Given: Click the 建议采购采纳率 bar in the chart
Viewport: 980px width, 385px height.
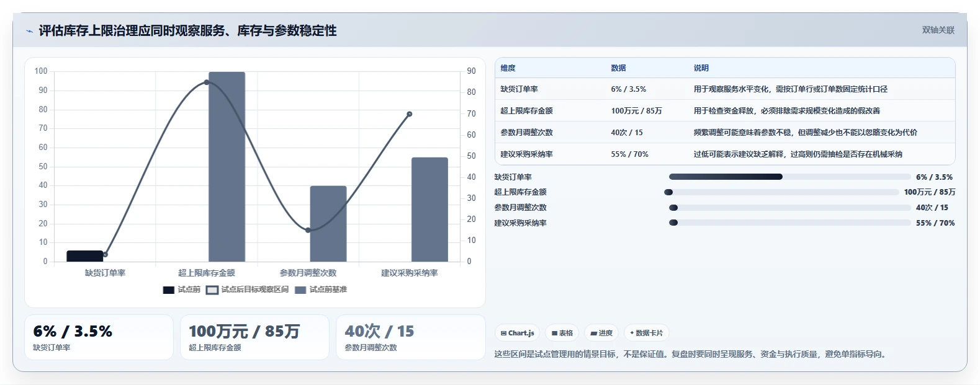Looking at the screenshot, I should coord(429,210).
